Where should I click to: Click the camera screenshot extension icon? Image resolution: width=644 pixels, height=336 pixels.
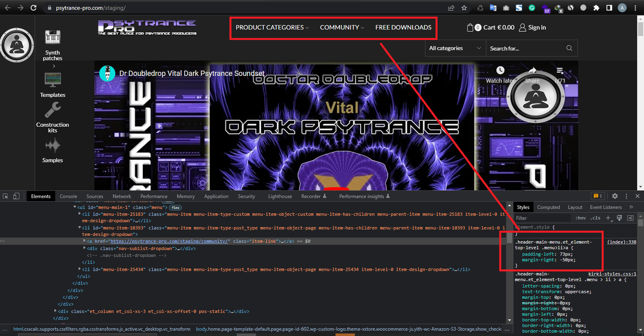click(x=506, y=8)
